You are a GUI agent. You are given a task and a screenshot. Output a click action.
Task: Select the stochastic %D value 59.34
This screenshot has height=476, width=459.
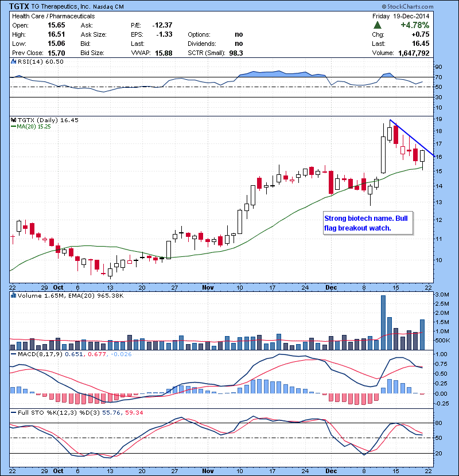tap(134, 412)
